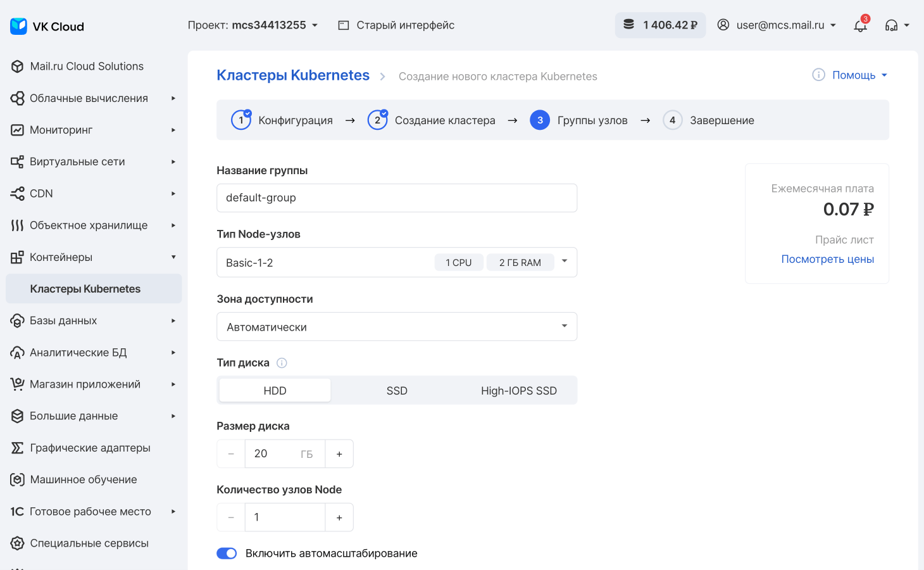Open the Зона доступности dropdown

pos(397,327)
